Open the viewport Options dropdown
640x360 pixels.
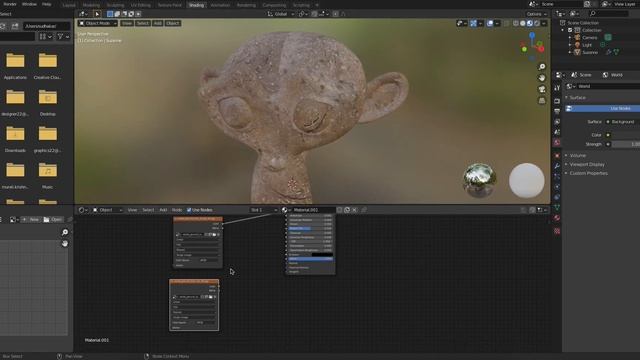536,14
